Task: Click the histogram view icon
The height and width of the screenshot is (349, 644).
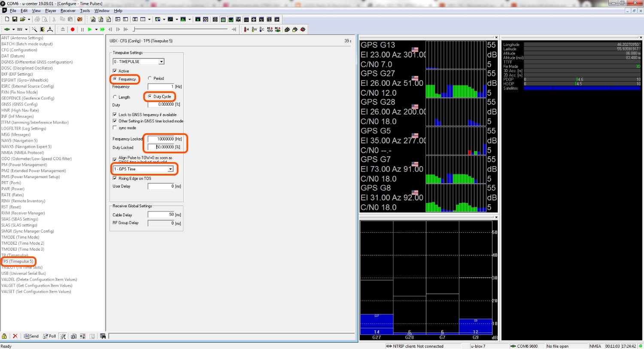Action: (183, 19)
